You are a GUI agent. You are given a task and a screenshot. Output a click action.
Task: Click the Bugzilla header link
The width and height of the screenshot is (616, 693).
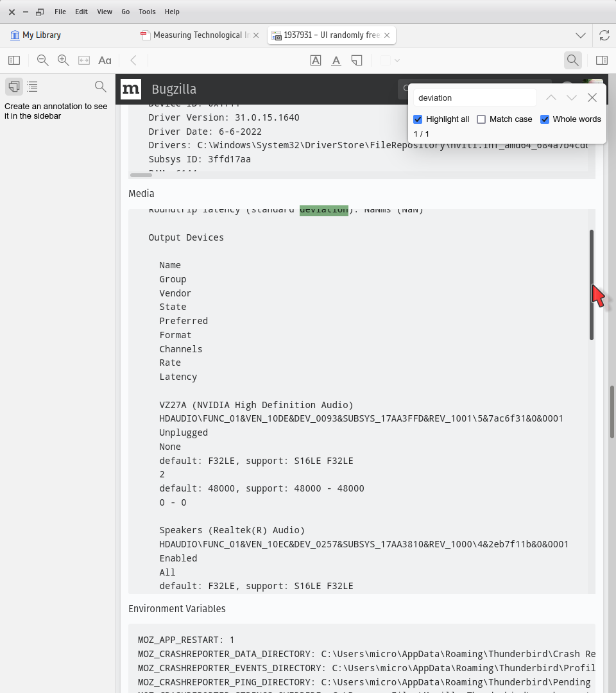174,89
